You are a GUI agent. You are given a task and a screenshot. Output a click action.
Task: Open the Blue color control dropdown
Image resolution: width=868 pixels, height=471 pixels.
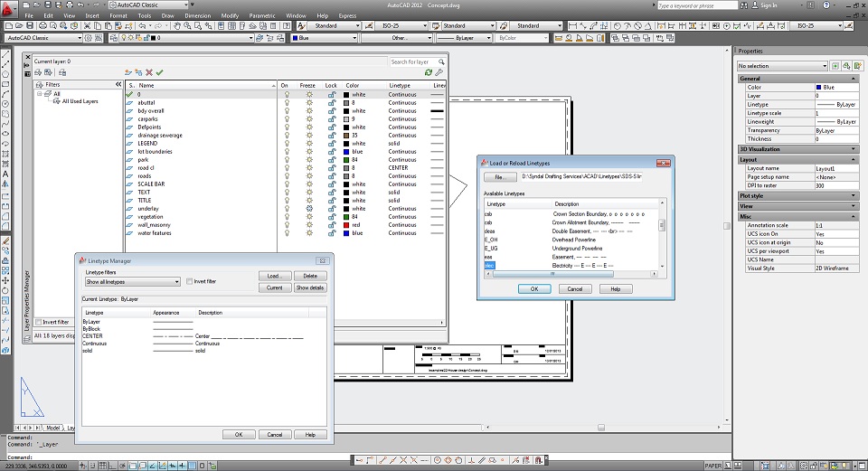pos(325,38)
